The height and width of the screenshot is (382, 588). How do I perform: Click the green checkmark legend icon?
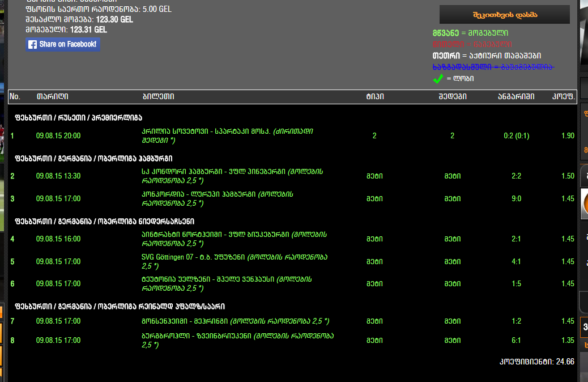point(438,79)
